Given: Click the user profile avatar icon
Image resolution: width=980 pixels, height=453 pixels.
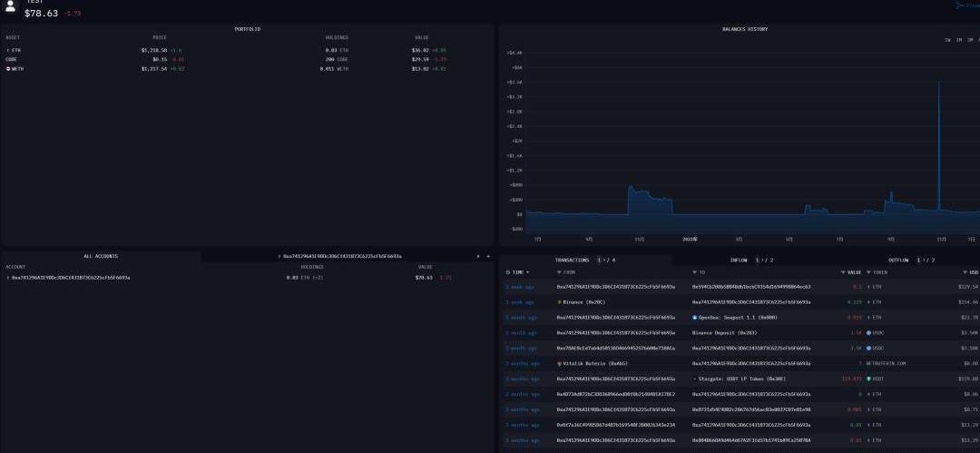Looking at the screenshot, I should pos(10,7).
